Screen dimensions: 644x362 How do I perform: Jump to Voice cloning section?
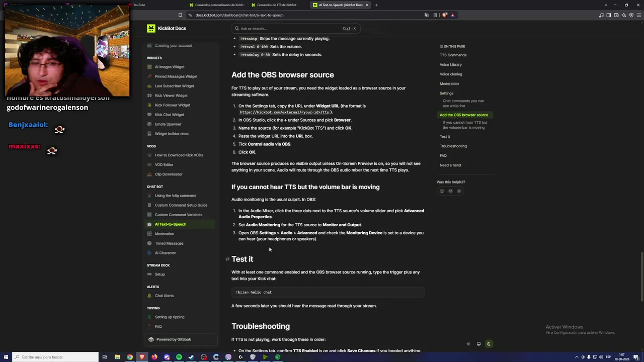pyautogui.click(x=451, y=74)
